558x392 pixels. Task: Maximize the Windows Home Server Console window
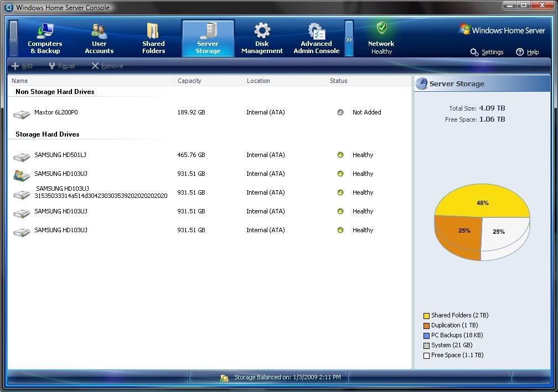tap(524, 6)
